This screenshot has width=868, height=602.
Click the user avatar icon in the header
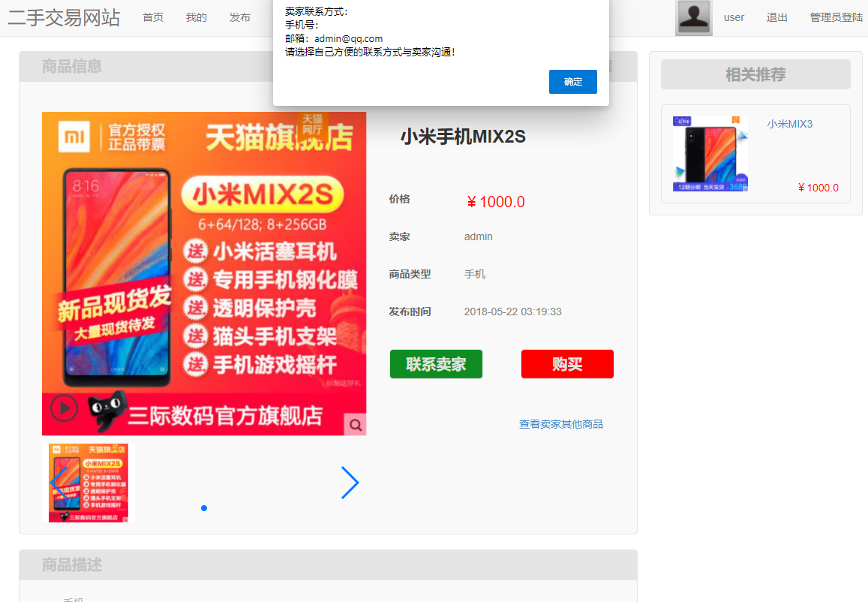pyautogui.click(x=693, y=17)
